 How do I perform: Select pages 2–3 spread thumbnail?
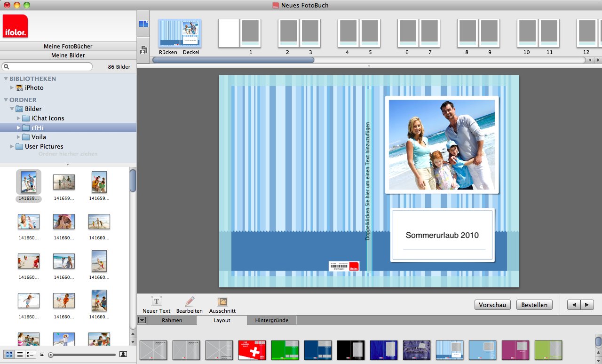click(x=299, y=33)
